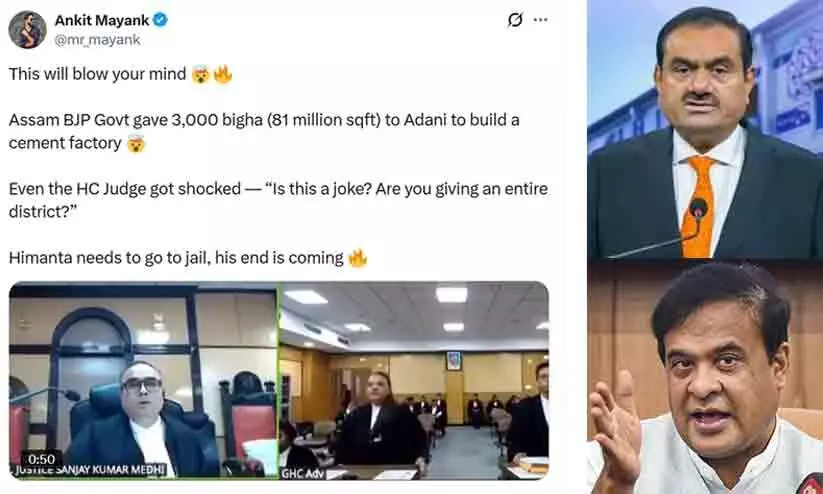The width and height of the screenshot is (823, 494).
Task: Click the exploding head emoji after 'cement factory'
Action: coord(136,143)
